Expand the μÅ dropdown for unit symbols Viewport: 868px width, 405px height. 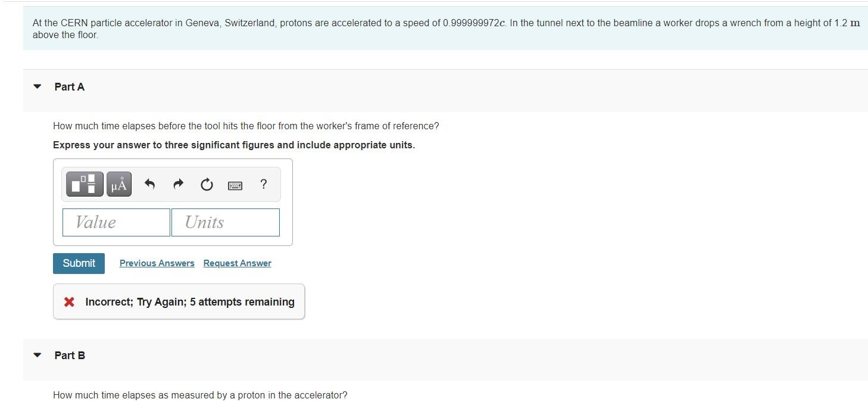pyautogui.click(x=118, y=184)
